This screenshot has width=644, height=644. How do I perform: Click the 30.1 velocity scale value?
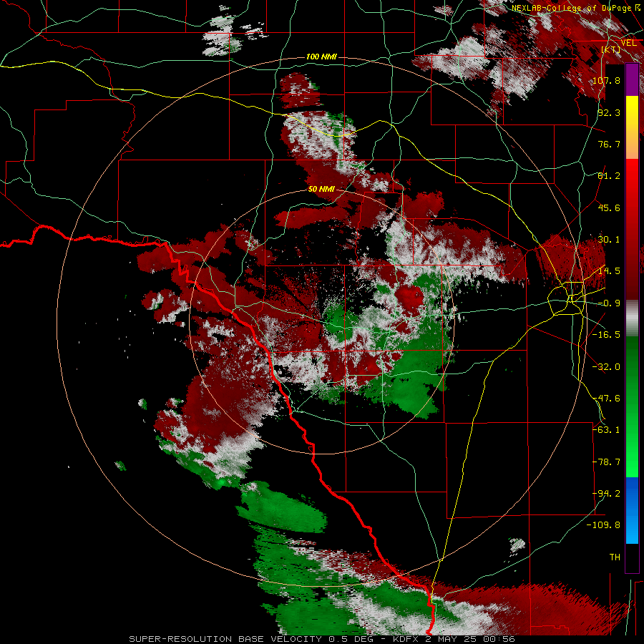click(x=609, y=240)
